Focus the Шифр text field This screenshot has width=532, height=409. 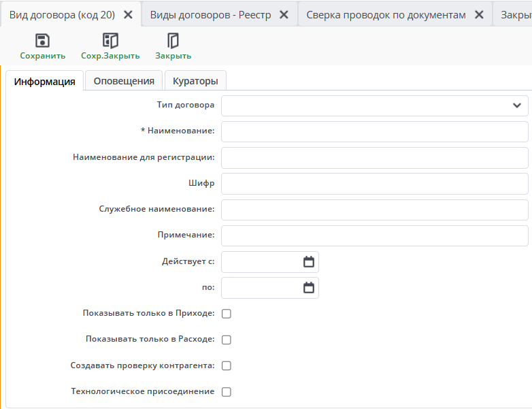[374, 184]
